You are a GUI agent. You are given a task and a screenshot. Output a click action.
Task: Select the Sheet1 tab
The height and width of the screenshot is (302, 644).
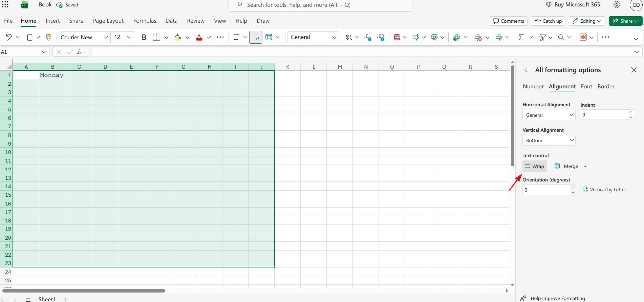(46, 299)
